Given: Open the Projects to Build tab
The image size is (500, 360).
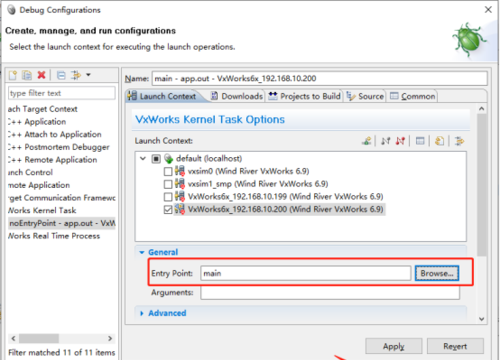Looking at the screenshot, I should click(304, 96).
